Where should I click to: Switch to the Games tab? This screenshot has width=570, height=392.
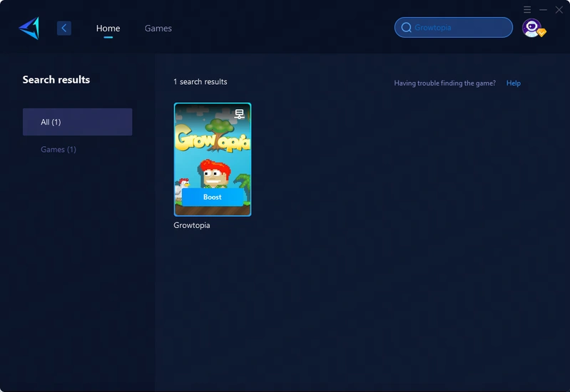(158, 29)
